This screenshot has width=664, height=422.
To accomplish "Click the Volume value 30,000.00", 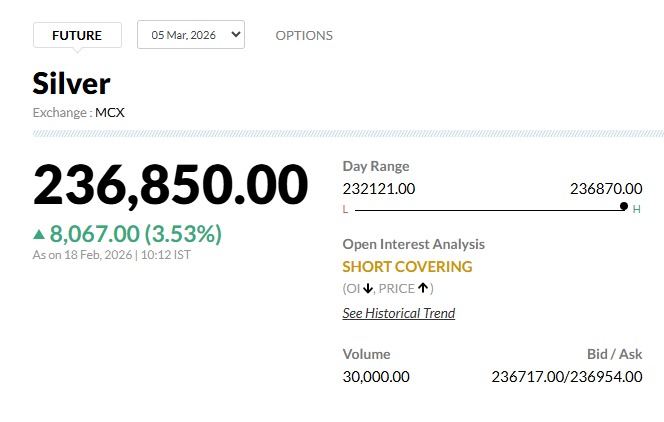I will [376, 377].
